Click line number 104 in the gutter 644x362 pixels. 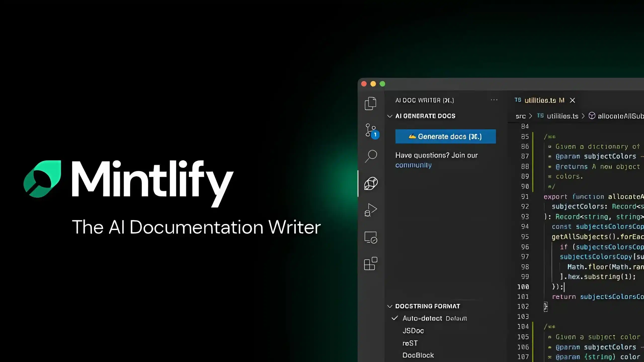[x=523, y=327]
